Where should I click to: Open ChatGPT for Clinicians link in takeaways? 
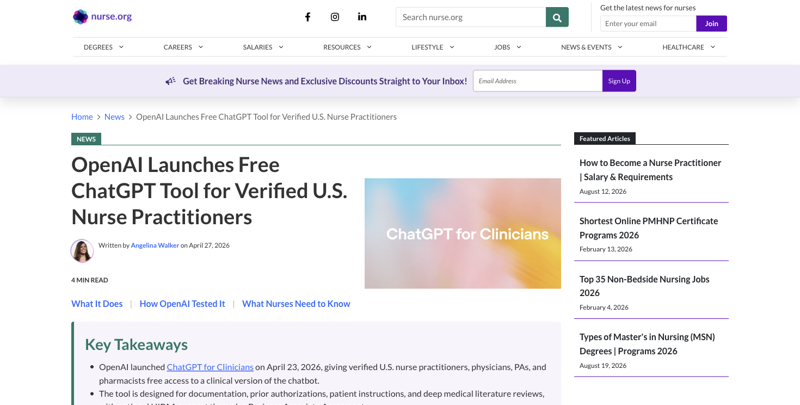(x=210, y=367)
